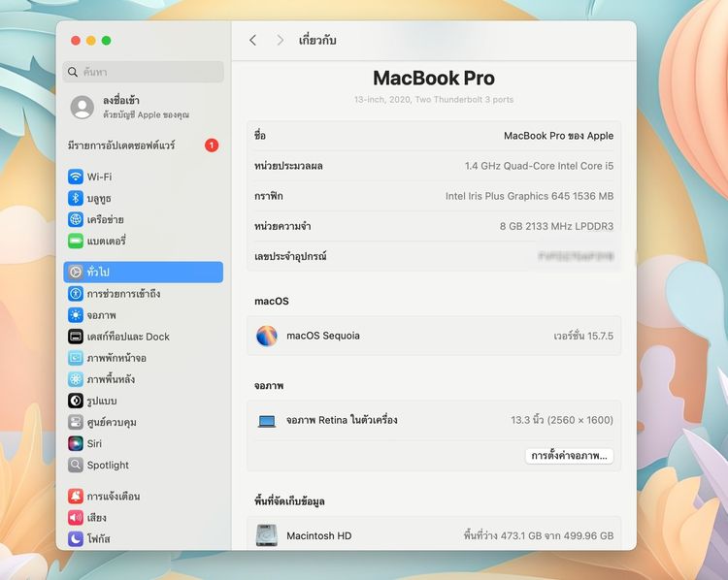728x580 pixels.
Task: Click 'Intel Iris Plus Graphics 645 1536 MB'
Action: coord(529,196)
